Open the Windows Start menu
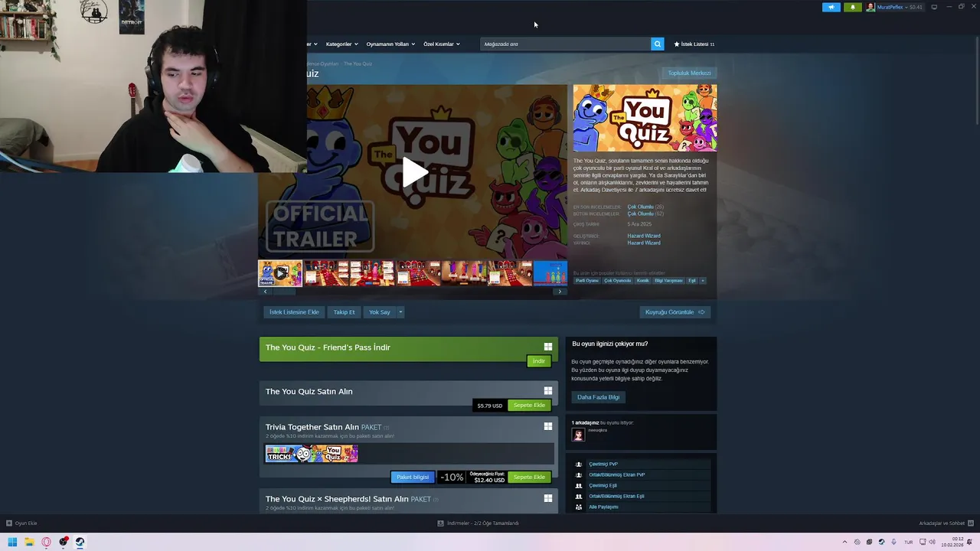 tap(12, 543)
